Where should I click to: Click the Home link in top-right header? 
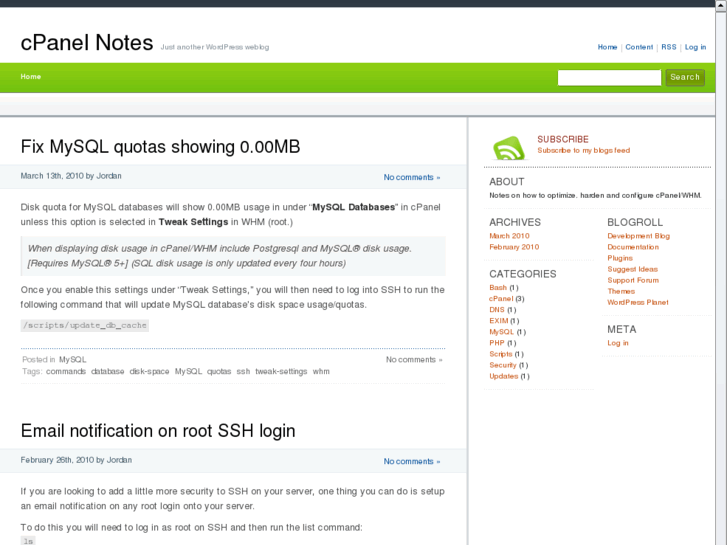[x=607, y=47]
